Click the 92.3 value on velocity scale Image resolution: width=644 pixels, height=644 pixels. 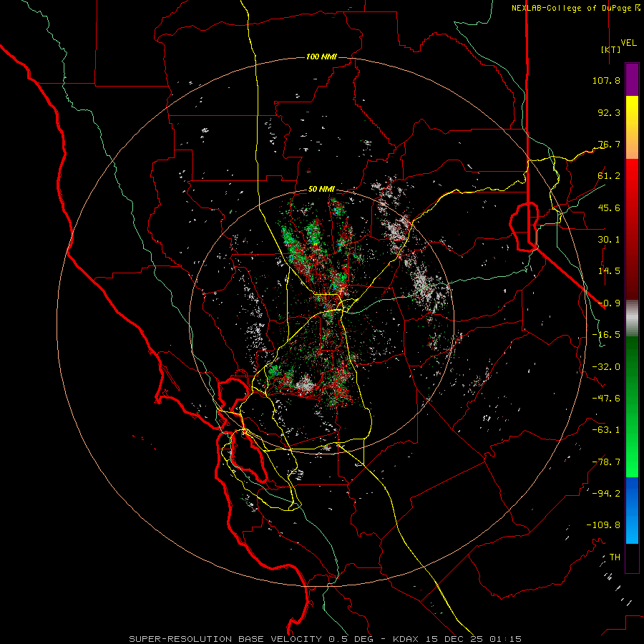pyautogui.click(x=609, y=112)
